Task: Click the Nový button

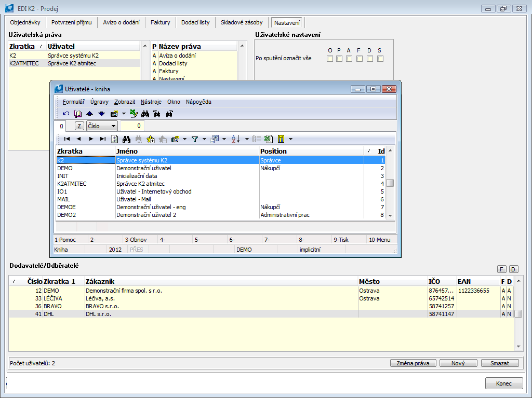Action: [458, 363]
